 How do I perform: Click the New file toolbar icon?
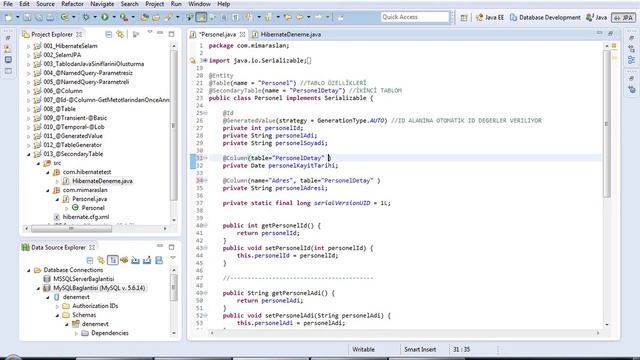8,18
